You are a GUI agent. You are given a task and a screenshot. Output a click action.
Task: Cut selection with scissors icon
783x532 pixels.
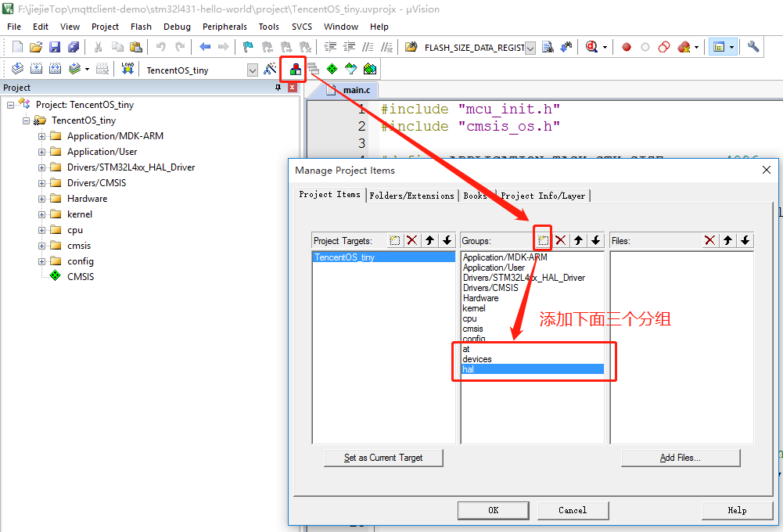pos(99,47)
